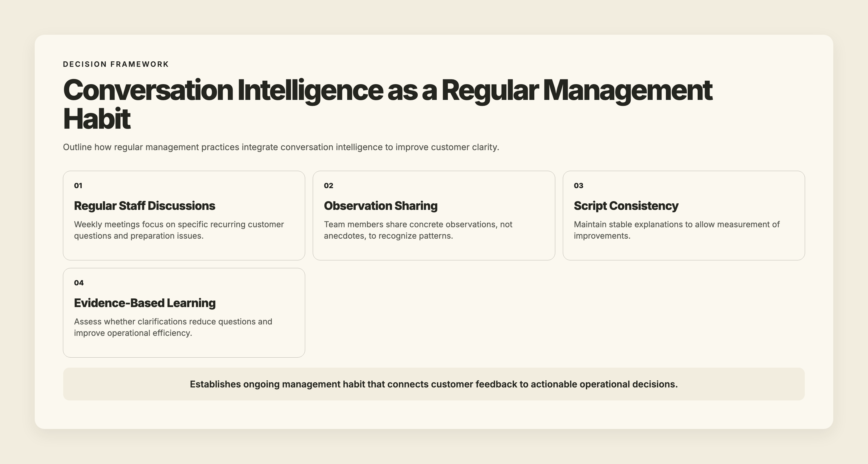Click the Establishes ongoing management habit banner
This screenshot has width=868, height=464.
pos(434,384)
